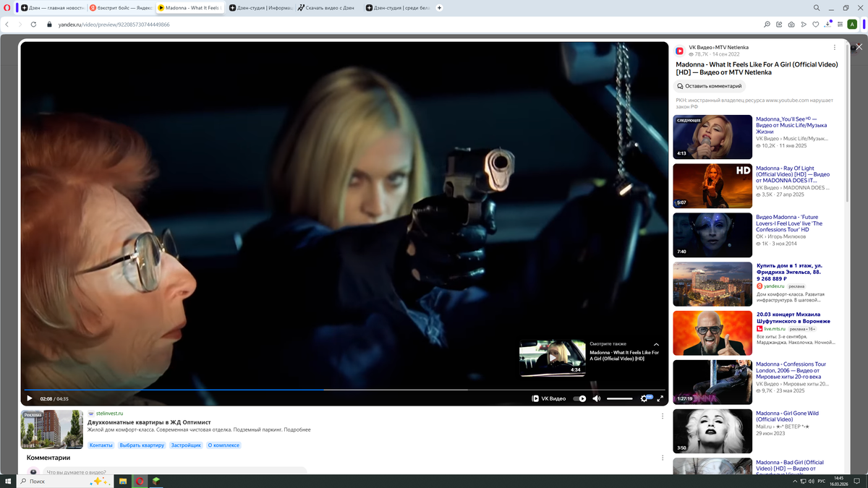The width and height of the screenshot is (868, 488).
Task: Toggle autoplay switch in player
Action: point(580,398)
